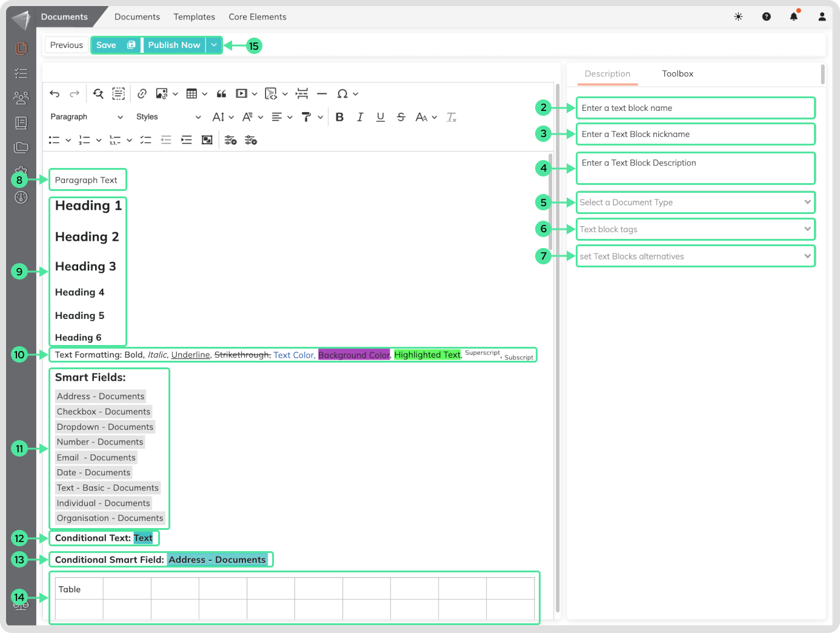Click the text block name field
This screenshot has height=633, width=840.
pyautogui.click(x=695, y=108)
